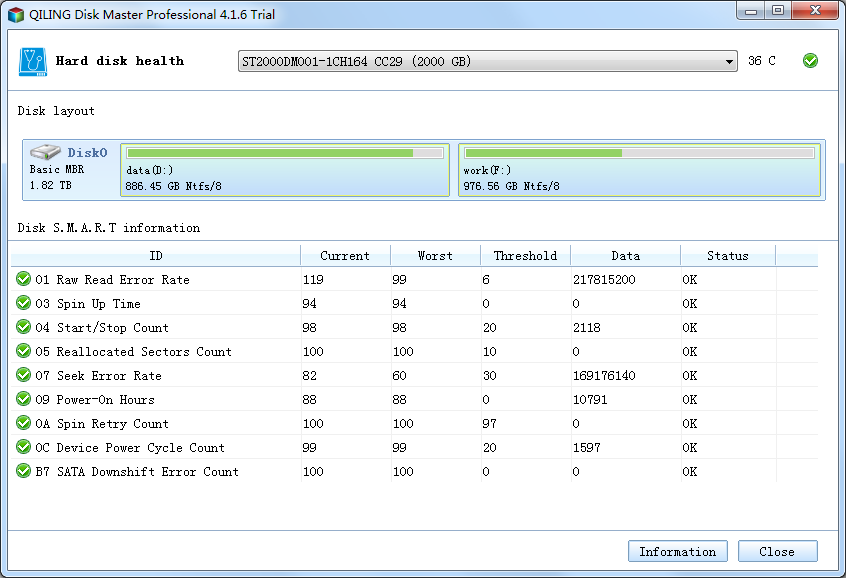Screen dimensions: 846x578
Task: Select the '07 Seek Error Rate' row text
Action: [98, 376]
